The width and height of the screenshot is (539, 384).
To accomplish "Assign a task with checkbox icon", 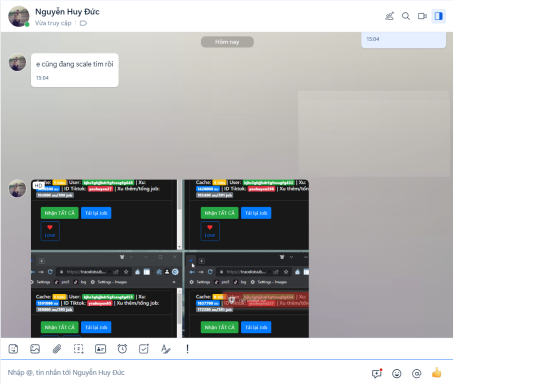I will (x=144, y=349).
